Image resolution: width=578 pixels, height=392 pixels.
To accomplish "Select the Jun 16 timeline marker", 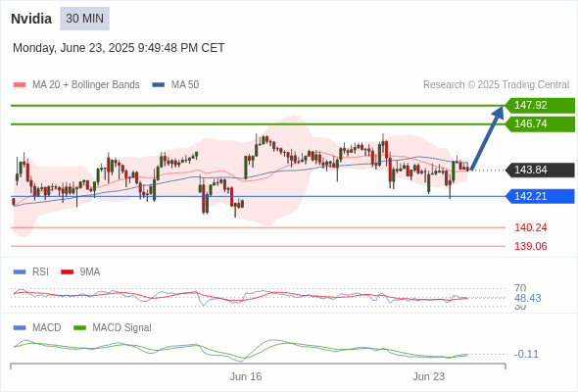I will (x=246, y=376).
